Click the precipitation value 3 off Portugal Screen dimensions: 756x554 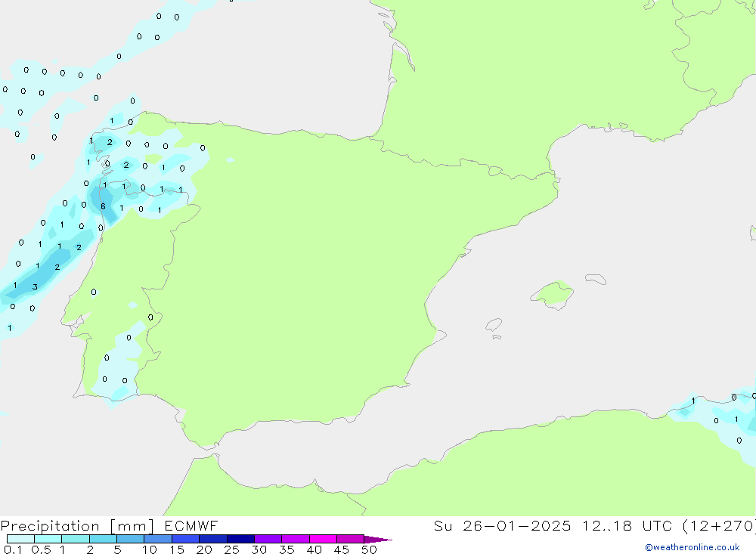tap(35, 287)
